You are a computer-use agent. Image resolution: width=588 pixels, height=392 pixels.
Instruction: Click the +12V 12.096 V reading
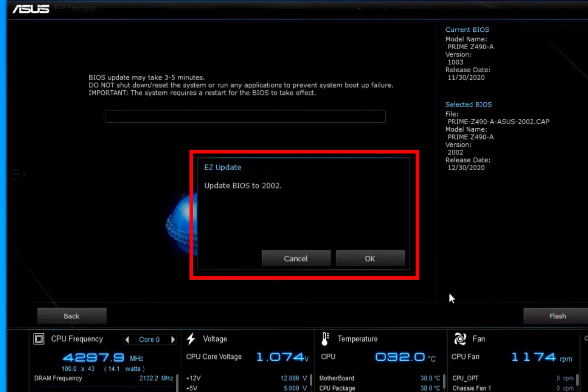(294, 378)
